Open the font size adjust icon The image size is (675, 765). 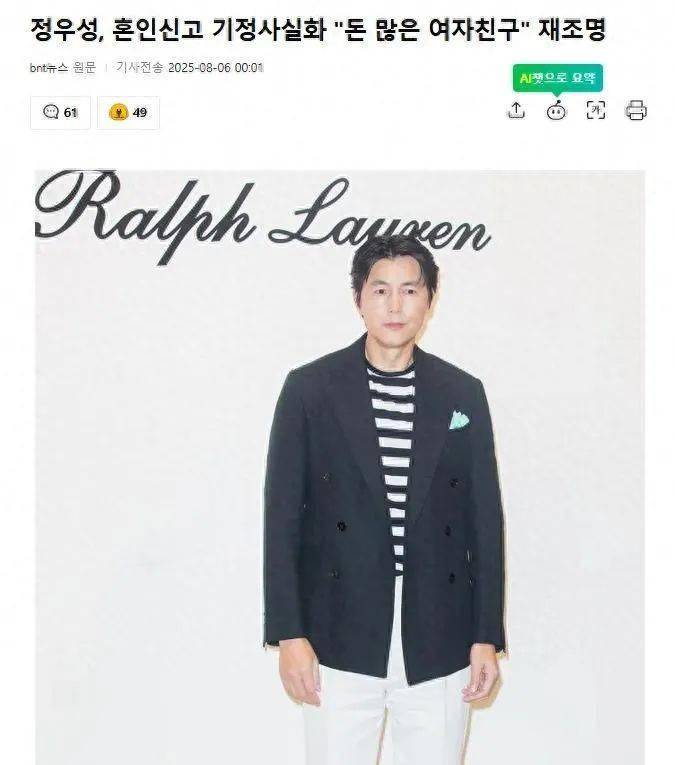[x=596, y=110]
